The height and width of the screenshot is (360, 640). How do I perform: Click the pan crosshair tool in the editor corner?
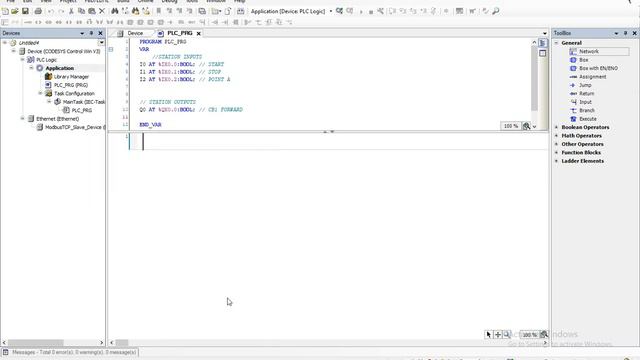pyautogui.click(x=498, y=335)
